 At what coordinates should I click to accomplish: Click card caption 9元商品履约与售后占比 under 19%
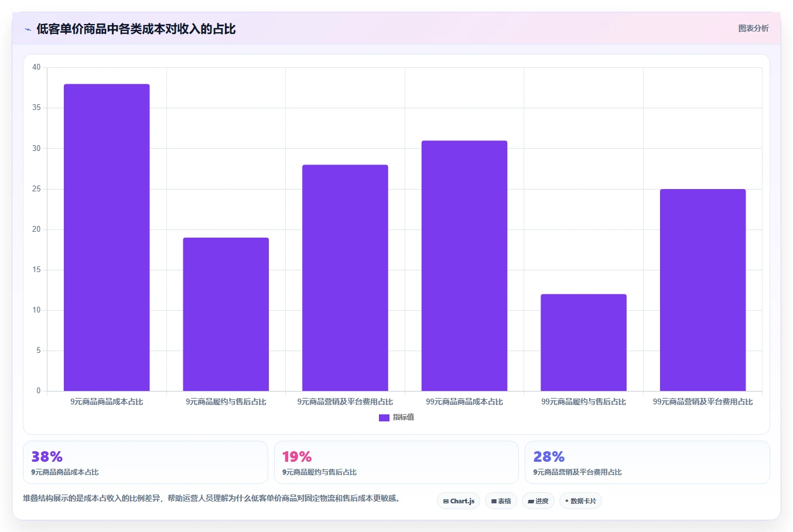point(320,472)
